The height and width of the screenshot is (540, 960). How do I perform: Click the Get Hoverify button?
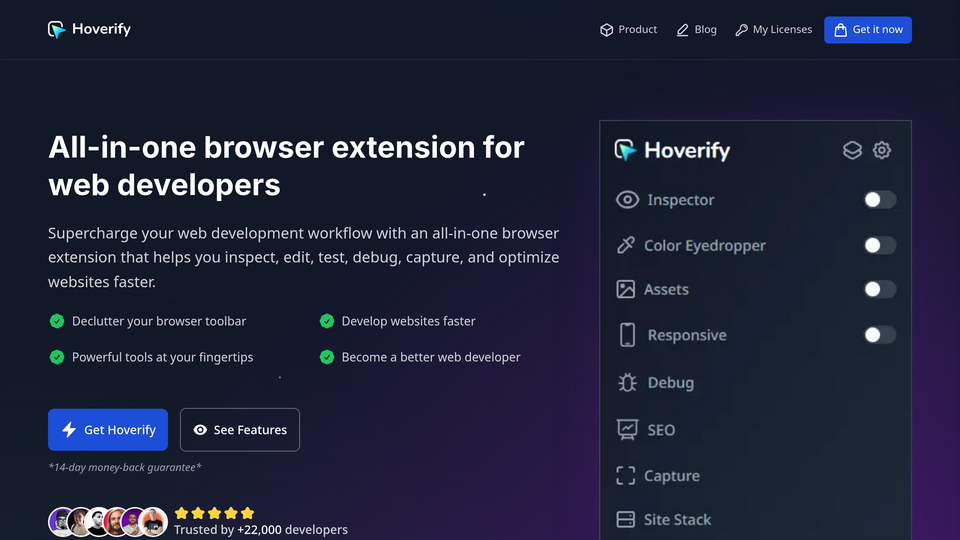tap(108, 430)
